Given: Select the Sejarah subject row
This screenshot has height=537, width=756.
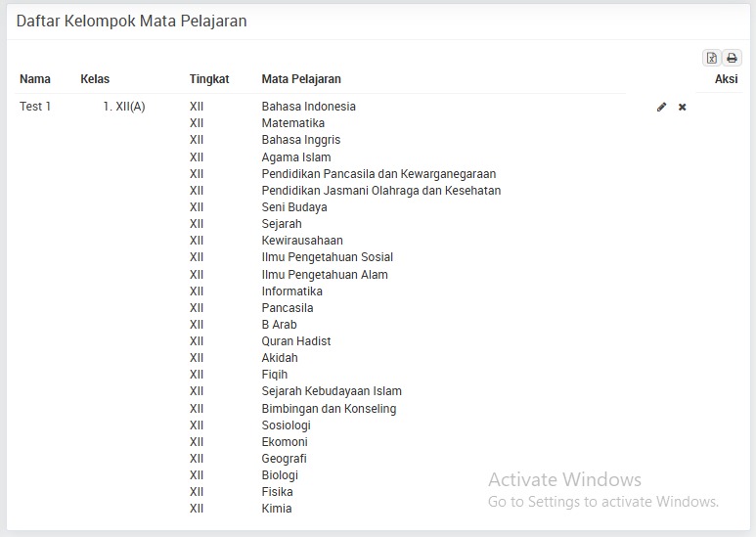Looking at the screenshot, I should tap(282, 224).
